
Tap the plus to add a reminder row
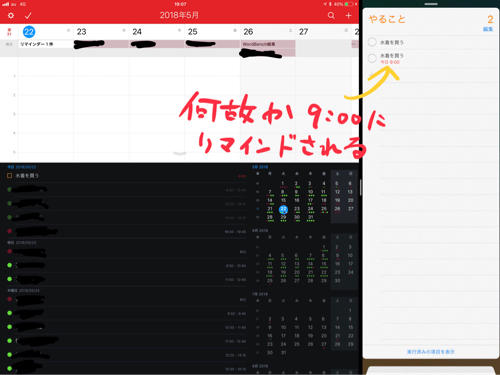coord(372,74)
